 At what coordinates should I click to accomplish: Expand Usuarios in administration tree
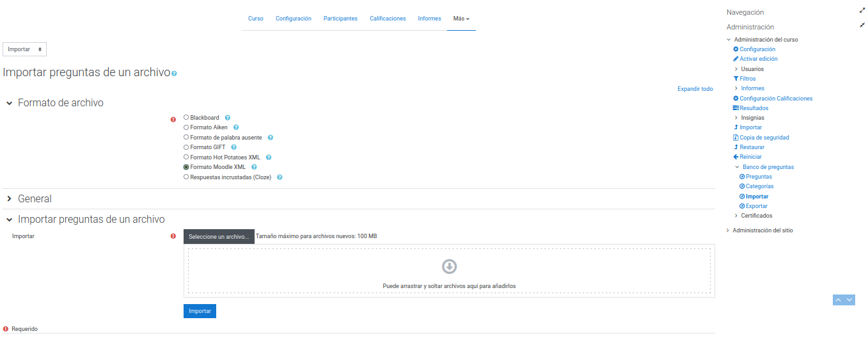(x=736, y=69)
